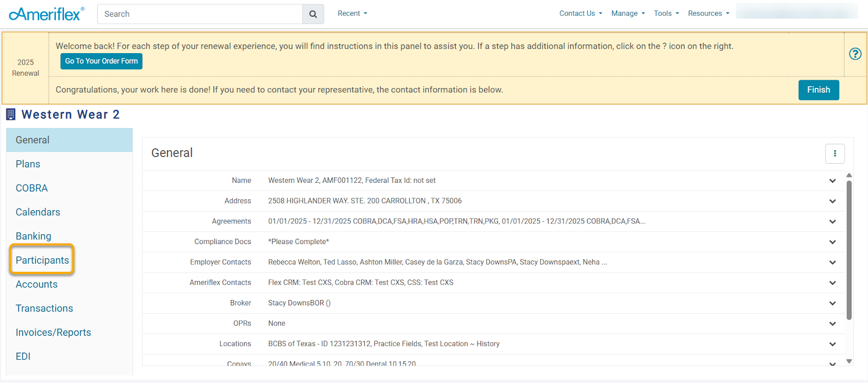Image resolution: width=868 pixels, height=383 pixels.
Task: Click the search magnifier icon button
Action: click(x=313, y=14)
